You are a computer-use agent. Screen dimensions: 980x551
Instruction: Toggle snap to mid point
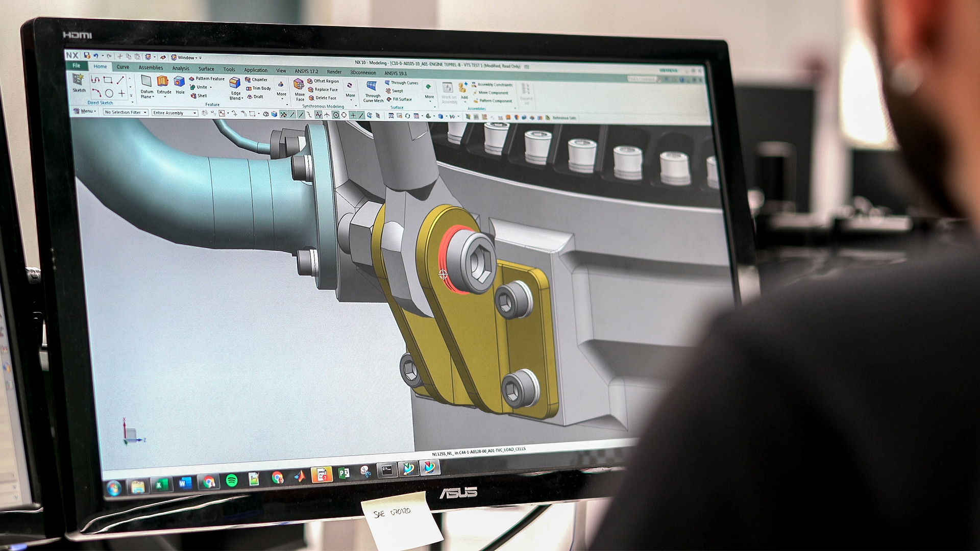click(x=301, y=114)
